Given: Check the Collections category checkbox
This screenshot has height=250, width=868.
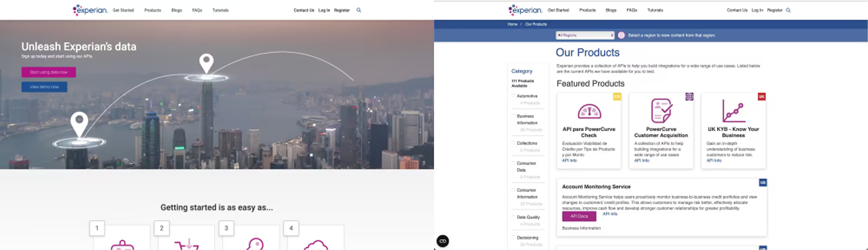Looking at the screenshot, I should [513, 143].
